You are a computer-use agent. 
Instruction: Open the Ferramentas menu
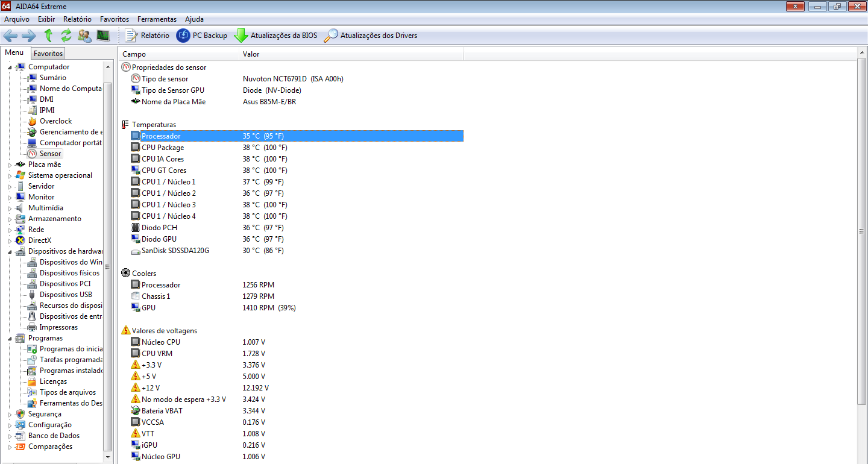click(x=157, y=19)
